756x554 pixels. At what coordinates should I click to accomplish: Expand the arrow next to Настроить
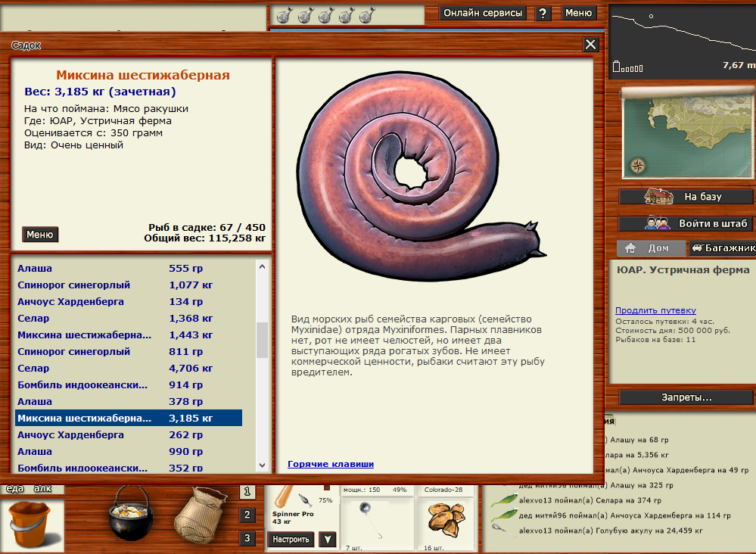327,540
